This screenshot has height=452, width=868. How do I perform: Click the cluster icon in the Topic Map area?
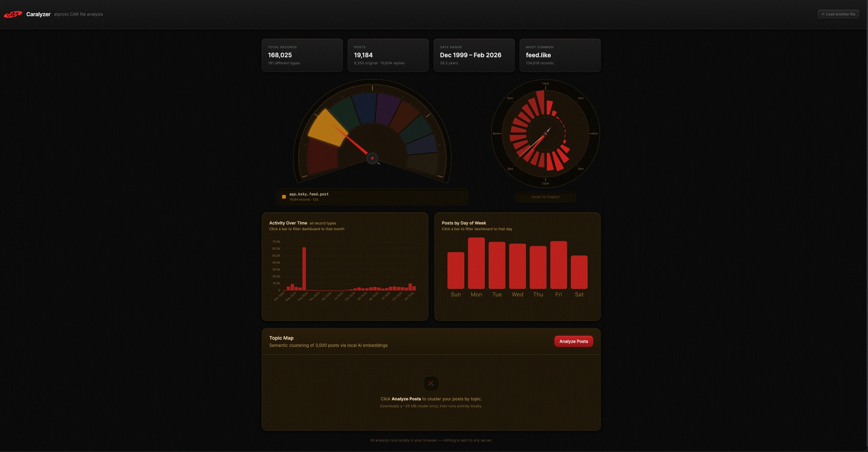coord(431,383)
